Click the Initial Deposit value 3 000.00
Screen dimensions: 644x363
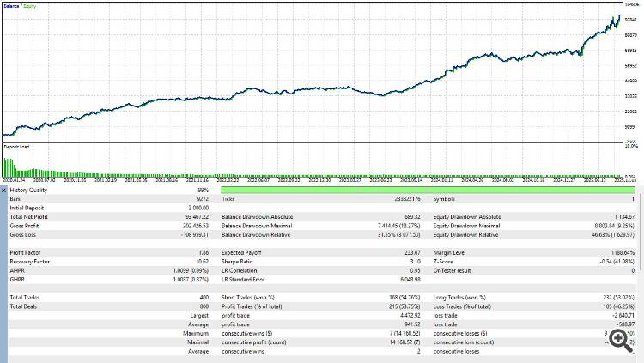199,208
